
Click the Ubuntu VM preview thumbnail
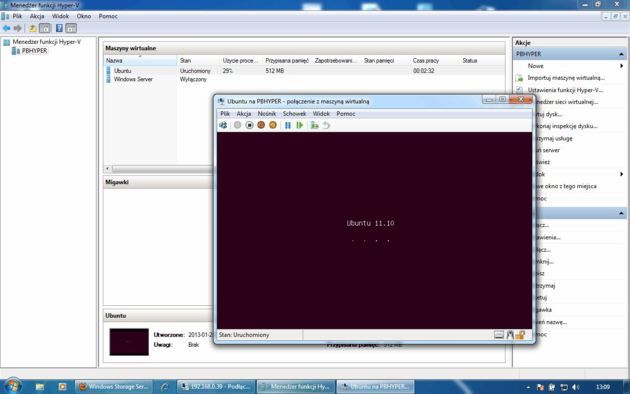click(x=129, y=342)
